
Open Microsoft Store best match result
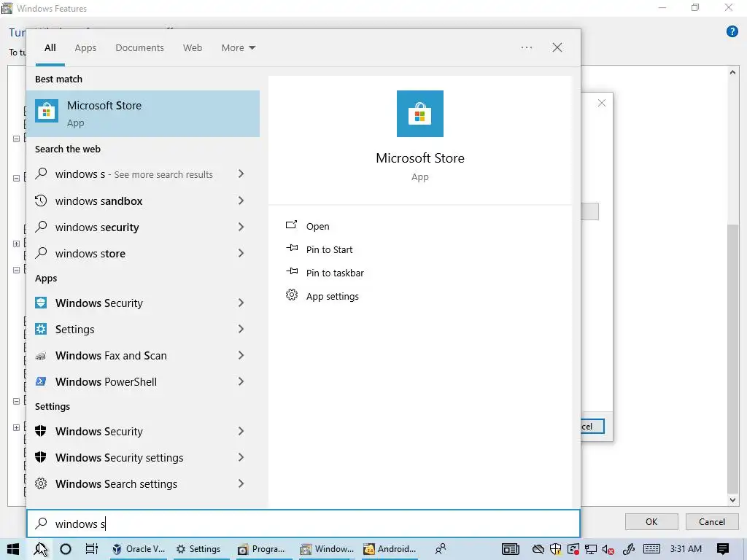click(x=143, y=114)
